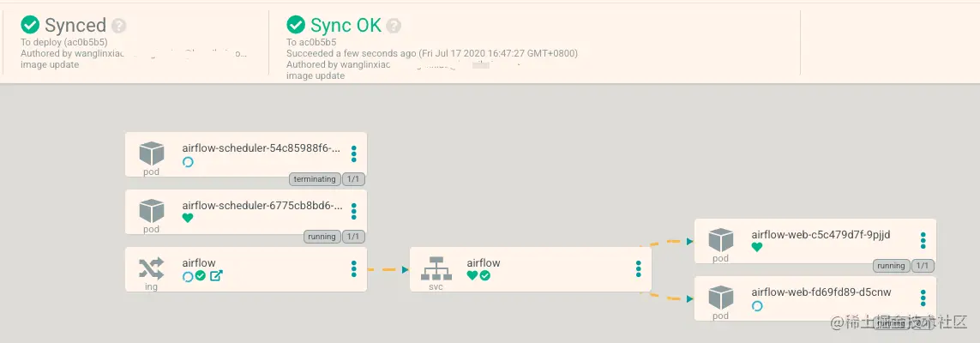Click the green heart on airflow-scheduler-6775cb8bd6
The height and width of the screenshot is (343, 980).
(188, 218)
